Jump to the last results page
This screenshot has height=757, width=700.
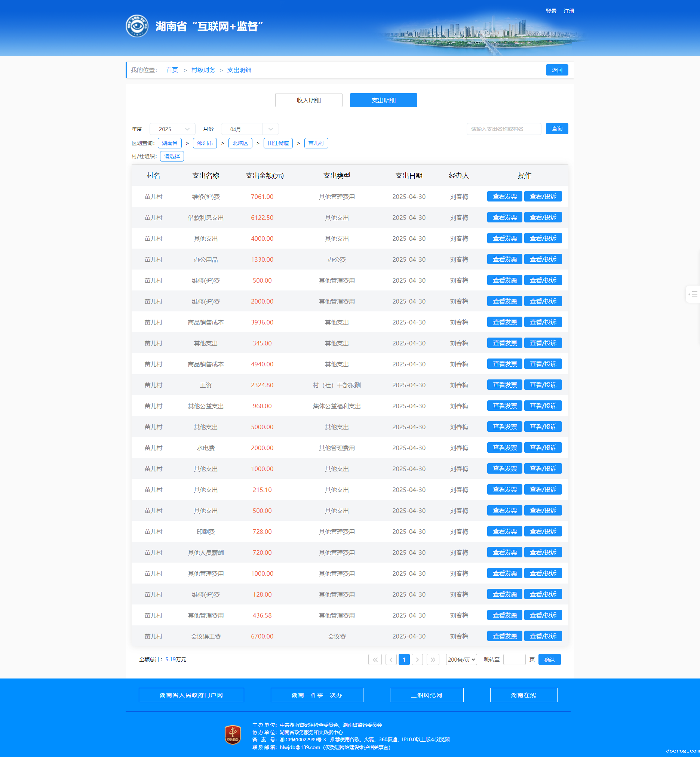433,659
